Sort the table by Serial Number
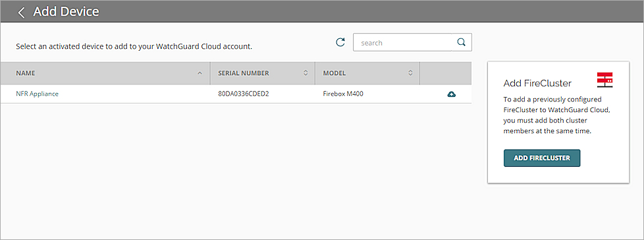This screenshot has width=644, height=240. (x=263, y=73)
